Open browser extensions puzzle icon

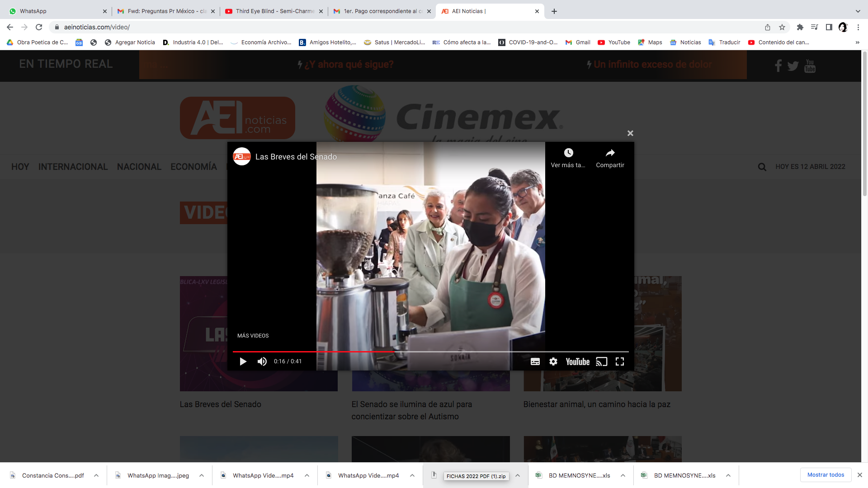800,27
